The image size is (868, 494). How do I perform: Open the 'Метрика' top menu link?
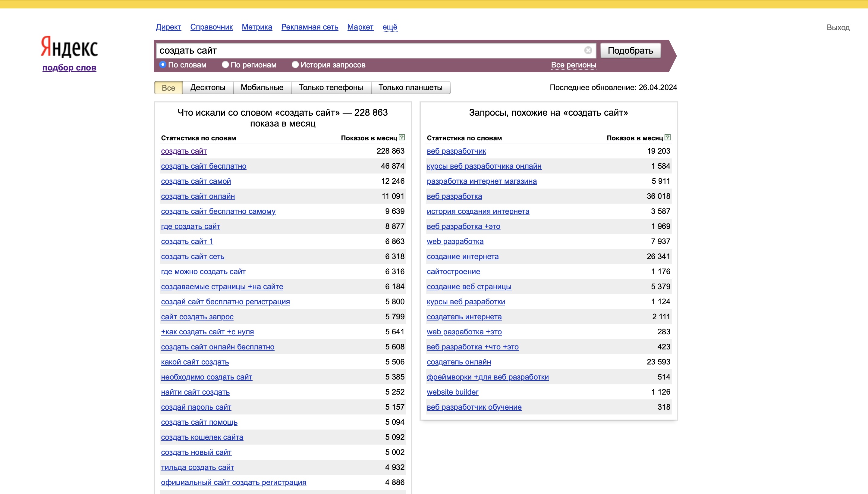[x=257, y=27]
